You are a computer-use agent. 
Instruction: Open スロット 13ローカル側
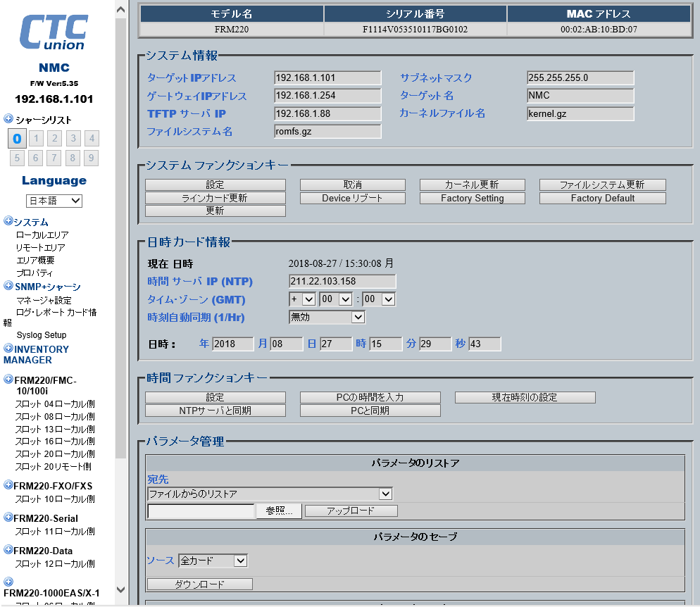pos(55,429)
